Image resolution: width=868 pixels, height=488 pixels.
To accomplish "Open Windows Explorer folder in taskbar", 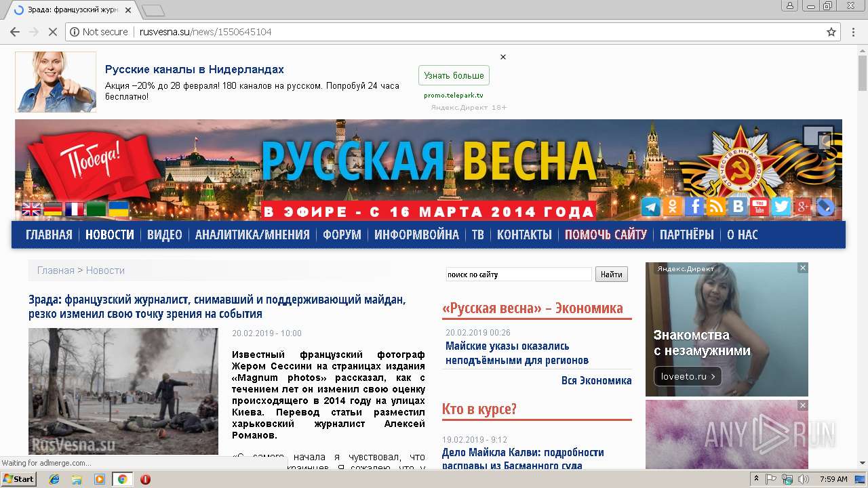I will 77,479.
